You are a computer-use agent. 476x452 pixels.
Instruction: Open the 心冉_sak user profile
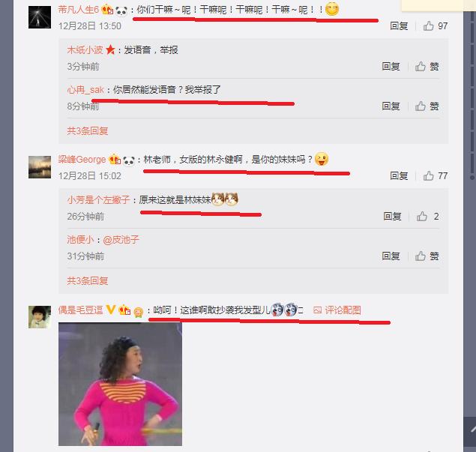coord(85,90)
